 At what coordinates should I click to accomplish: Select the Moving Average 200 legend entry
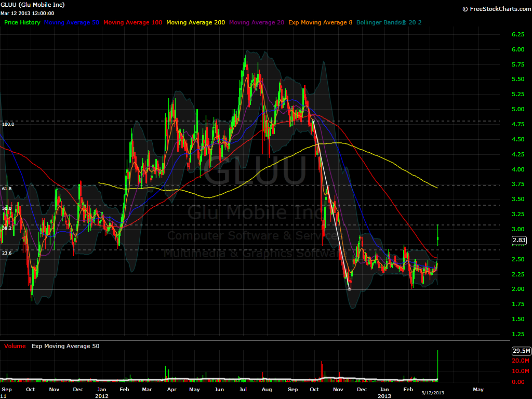point(195,22)
